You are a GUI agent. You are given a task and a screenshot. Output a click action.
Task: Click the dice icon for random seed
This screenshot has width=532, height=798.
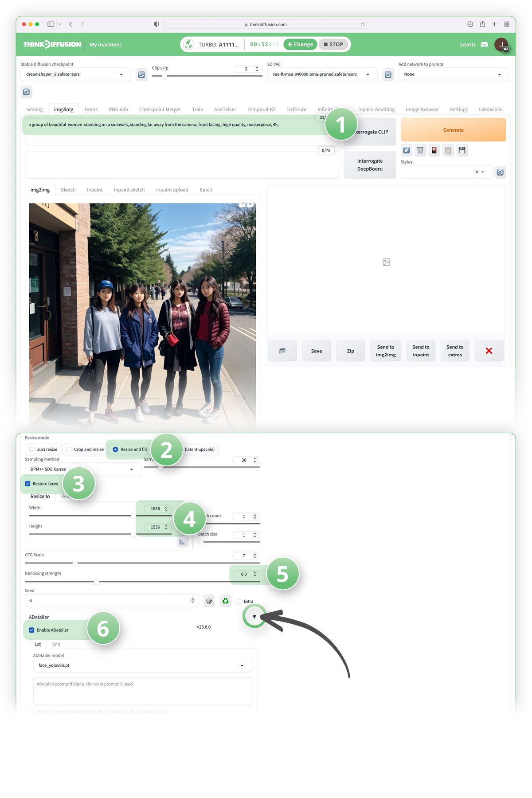tap(209, 601)
